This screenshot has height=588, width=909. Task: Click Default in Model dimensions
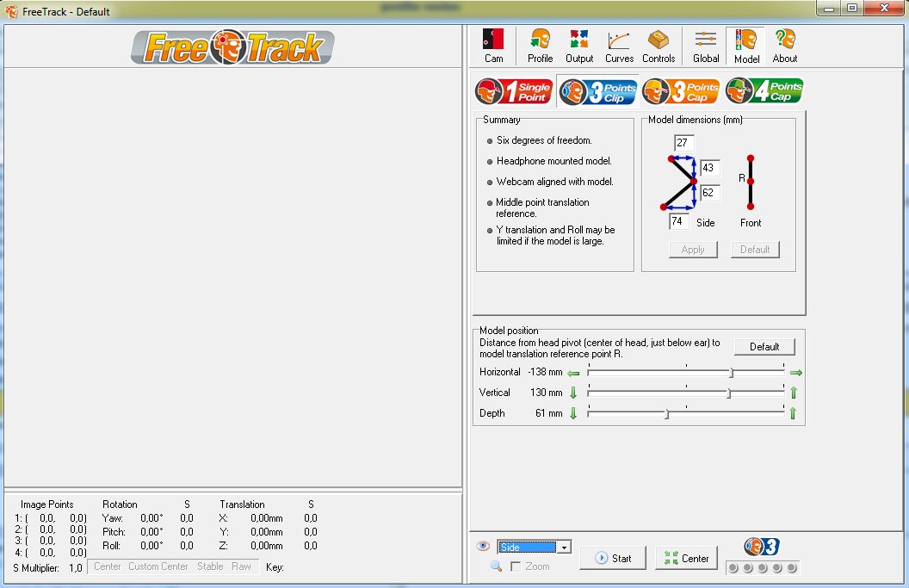755,250
